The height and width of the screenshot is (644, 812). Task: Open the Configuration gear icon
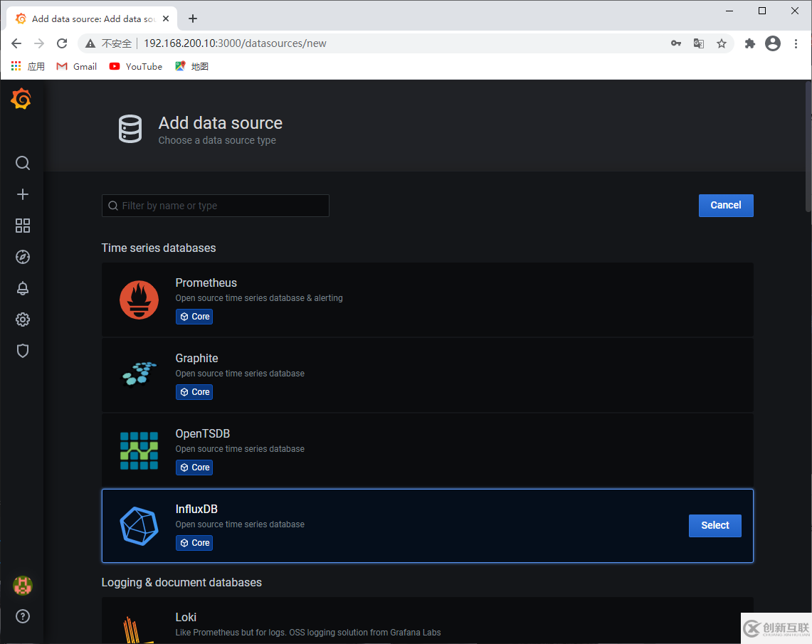coord(22,320)
